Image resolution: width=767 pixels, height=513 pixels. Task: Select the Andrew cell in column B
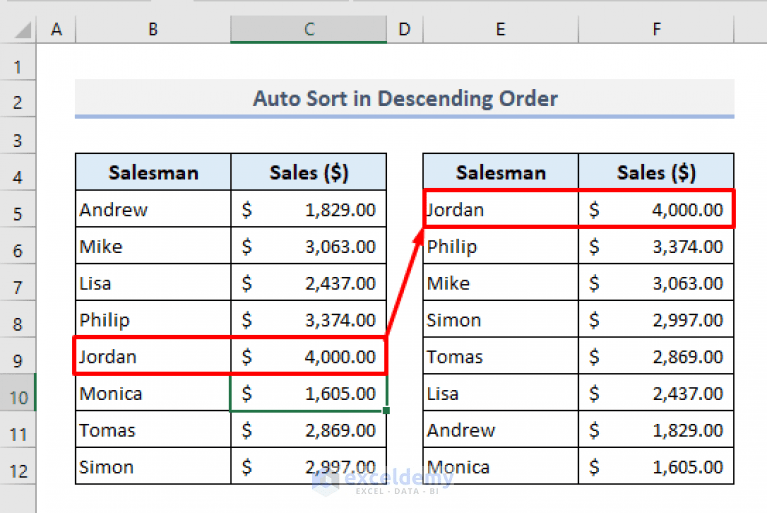pyautogui.click(x=153, y=209)
